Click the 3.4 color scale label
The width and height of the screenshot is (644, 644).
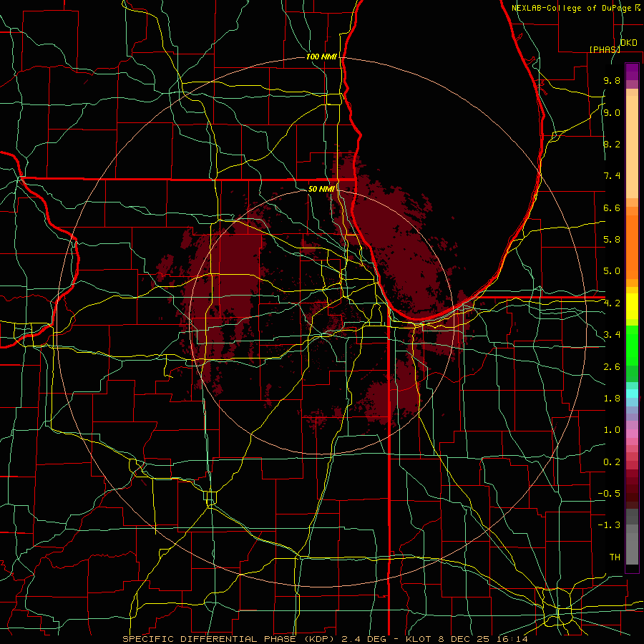tap(612, 335)
